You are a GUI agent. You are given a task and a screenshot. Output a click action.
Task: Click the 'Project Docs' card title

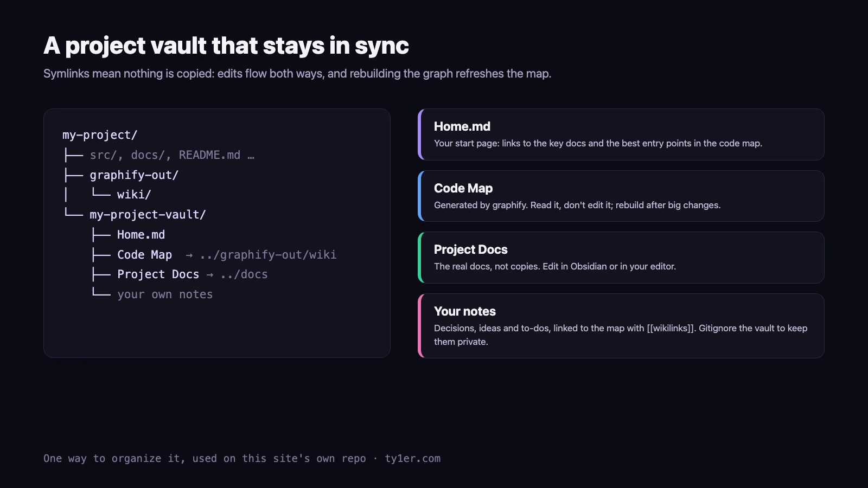point(471,249)
